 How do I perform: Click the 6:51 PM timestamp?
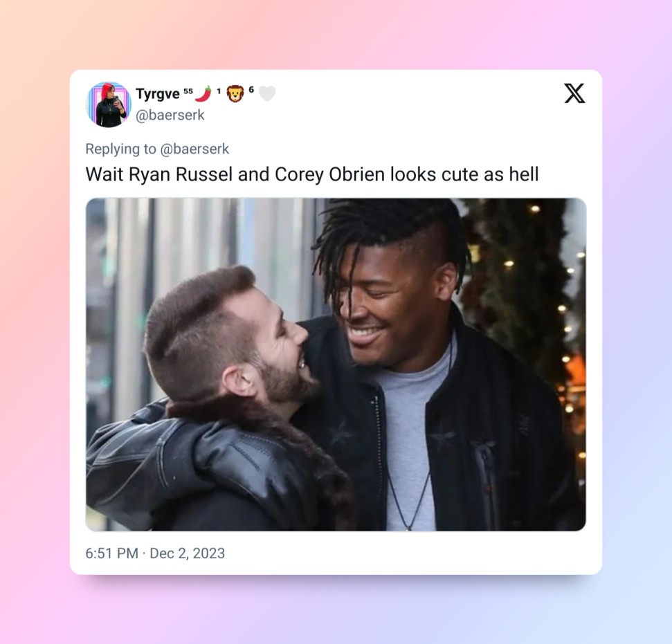click(112, 553)
